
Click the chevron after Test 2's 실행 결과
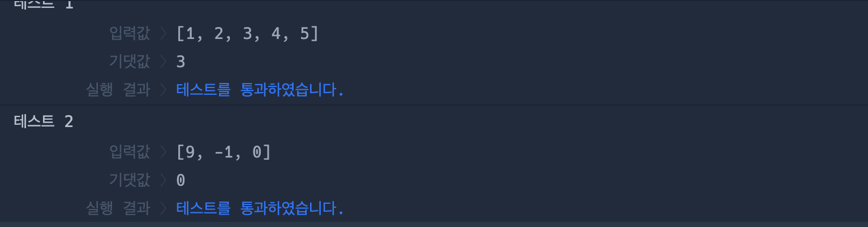[x=163, y=208]
